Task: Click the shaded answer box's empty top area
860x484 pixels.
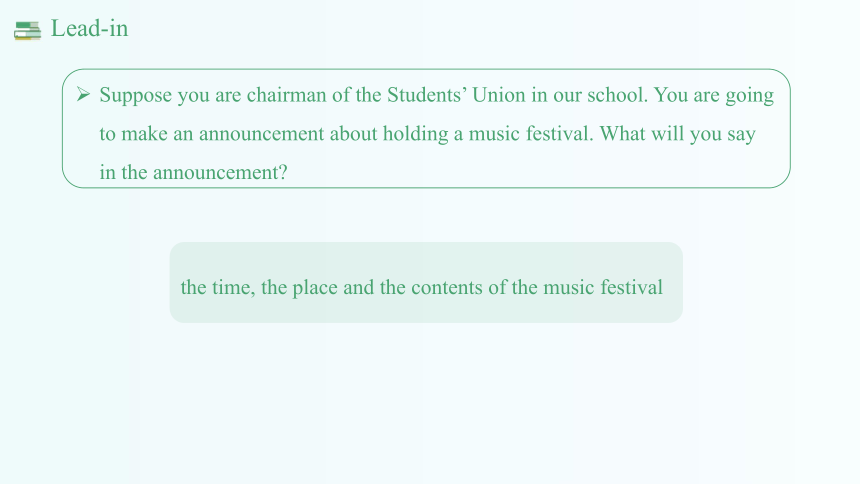Action: coord(426,257)
